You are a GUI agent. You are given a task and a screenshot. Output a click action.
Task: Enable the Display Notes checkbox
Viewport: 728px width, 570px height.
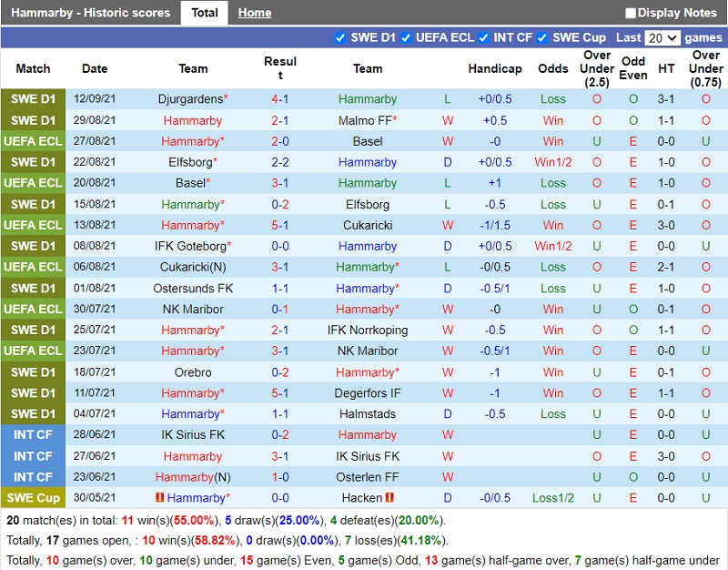coord(631,13)
